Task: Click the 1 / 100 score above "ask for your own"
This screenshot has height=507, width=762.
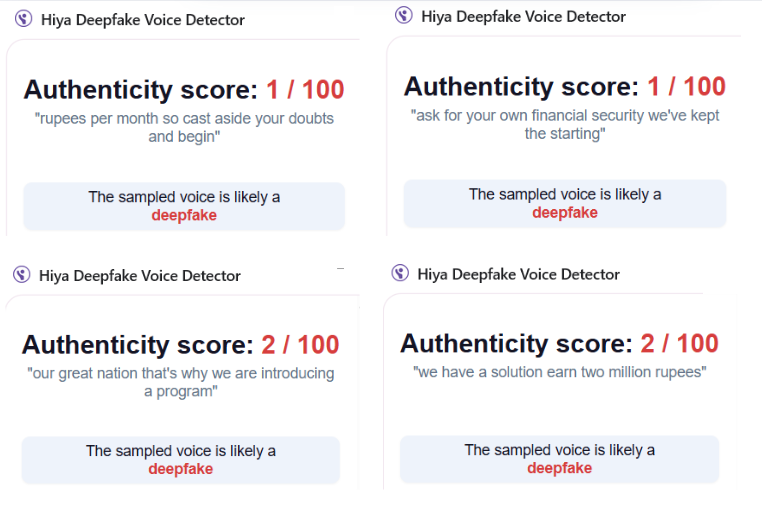Action: (x=686, y=87)
